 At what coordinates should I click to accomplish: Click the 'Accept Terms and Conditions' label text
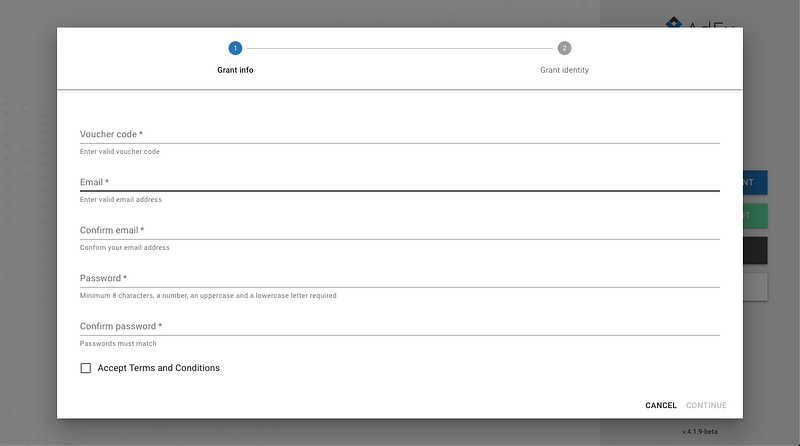[x=159, y=368]
